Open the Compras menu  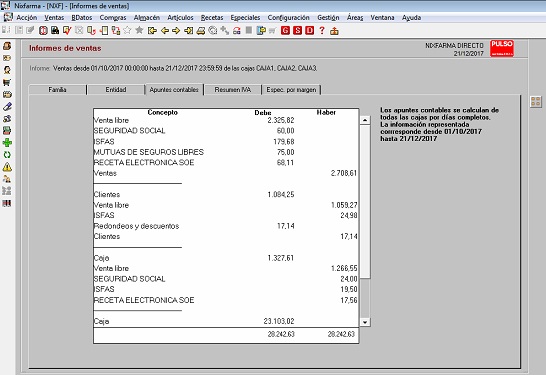(113, 17)
